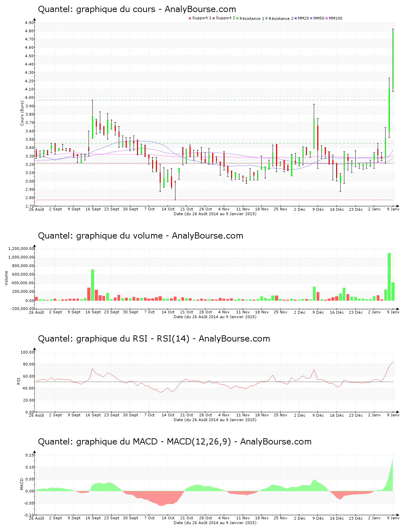Click the 'Quantel: graphique du cours' title
Image resolution: width=412 pixels, height=532 pixels.
pos(137,9)
